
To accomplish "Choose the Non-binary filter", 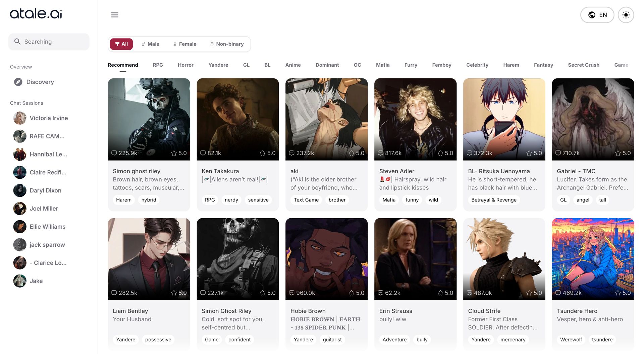I will click(x=227, y=44).
